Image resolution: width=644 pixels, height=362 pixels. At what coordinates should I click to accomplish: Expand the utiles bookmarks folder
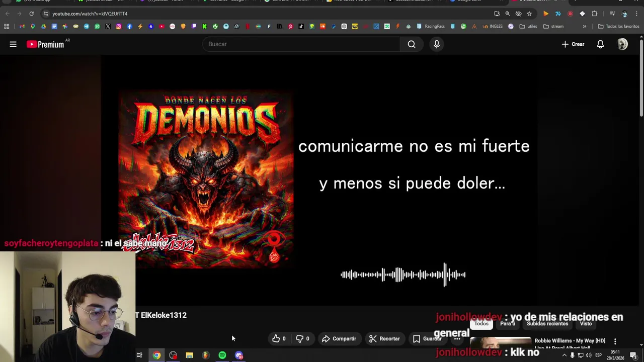[x=528, y=26]
